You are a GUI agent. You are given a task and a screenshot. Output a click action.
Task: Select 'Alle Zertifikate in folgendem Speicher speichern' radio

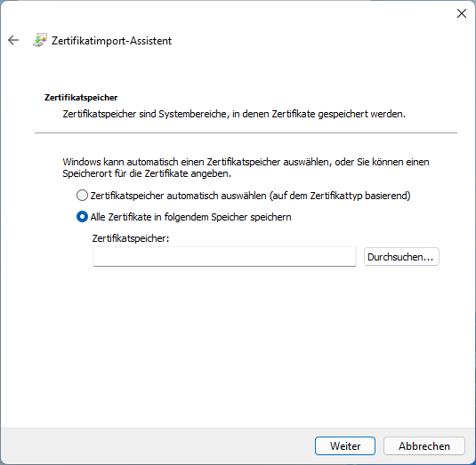click(82, 217)
